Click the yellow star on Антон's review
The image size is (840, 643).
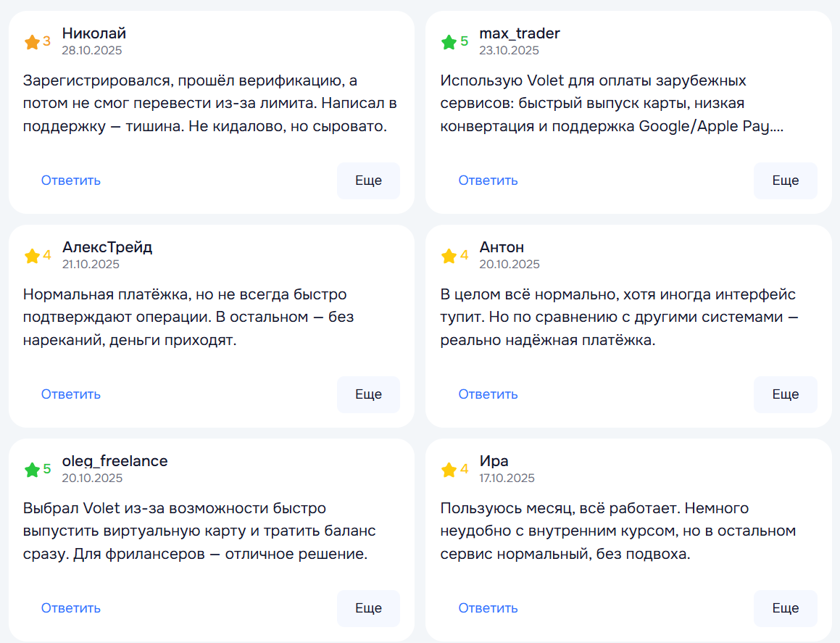click(449, 256)
